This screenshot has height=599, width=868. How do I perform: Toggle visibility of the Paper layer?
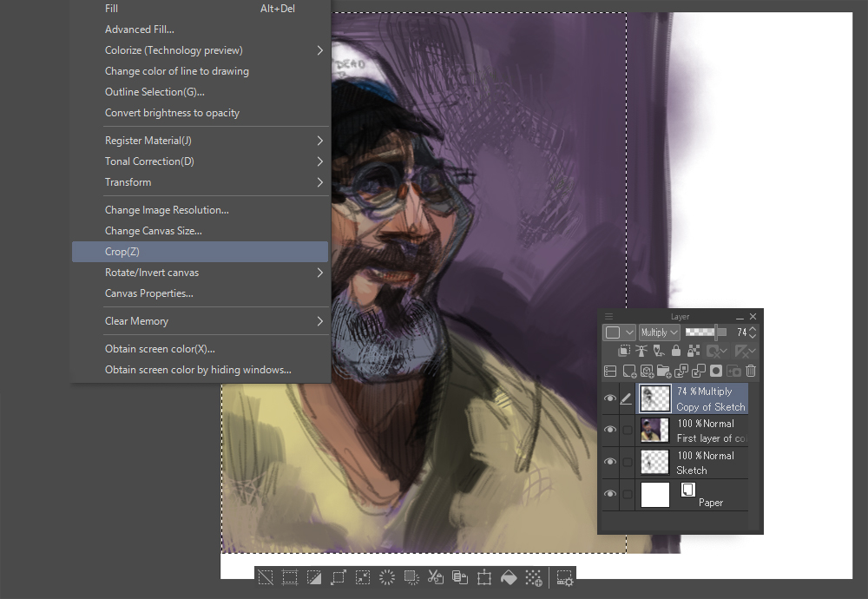[610, 494]
